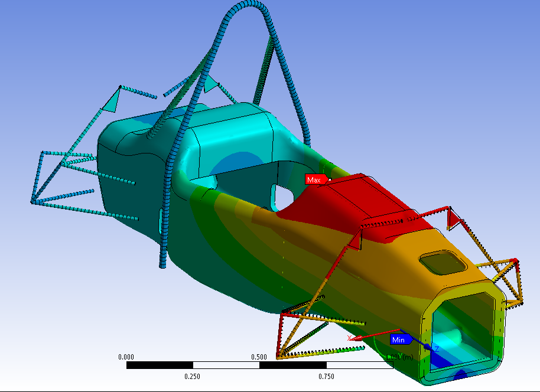540x392 pixels.
Task: Click the "0.000" scale bar value
Action: [x=126, y=357]
